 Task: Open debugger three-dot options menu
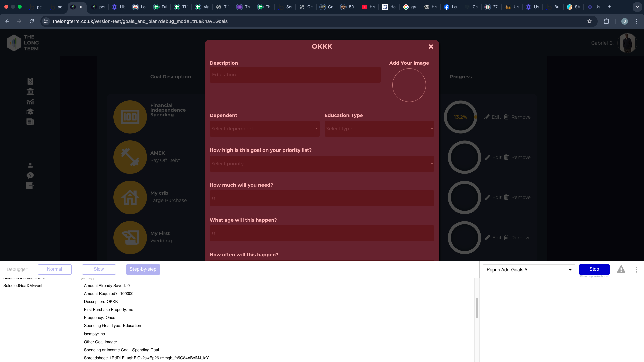point(636,269)
